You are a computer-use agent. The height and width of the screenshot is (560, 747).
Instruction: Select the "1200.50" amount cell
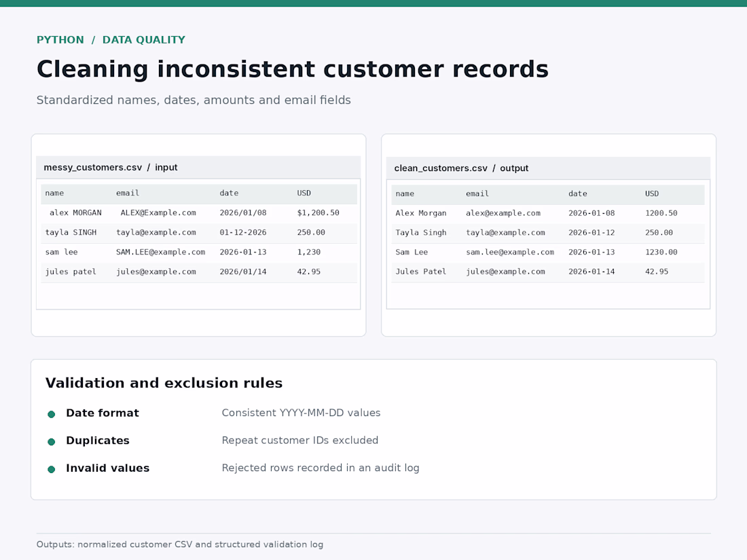(x=661, y=213)
